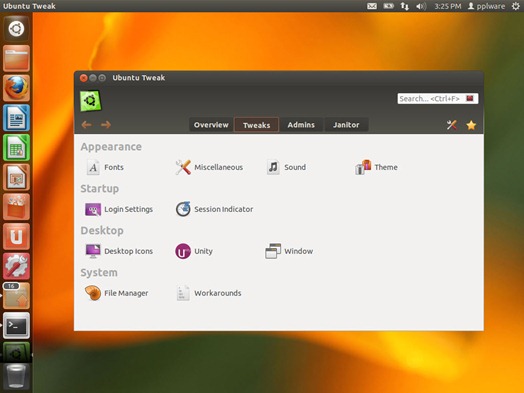Open the pplware user menu

coord(486,6)
